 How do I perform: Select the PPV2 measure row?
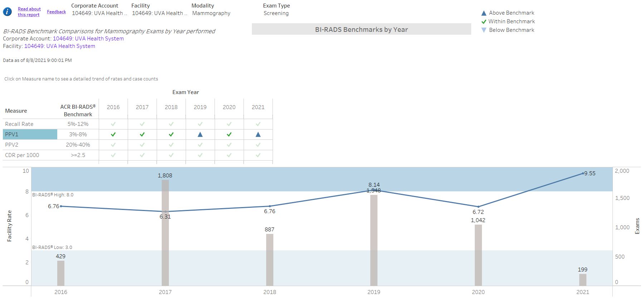coord(12,145)
